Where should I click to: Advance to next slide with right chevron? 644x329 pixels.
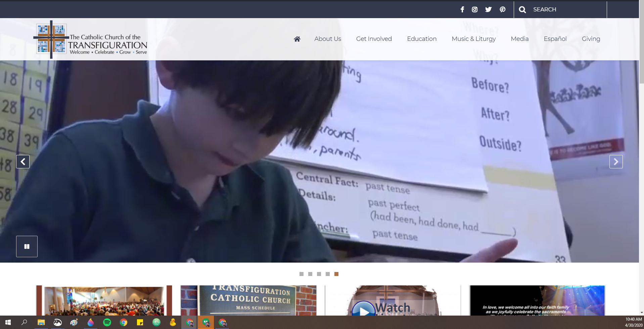[616, 162]
